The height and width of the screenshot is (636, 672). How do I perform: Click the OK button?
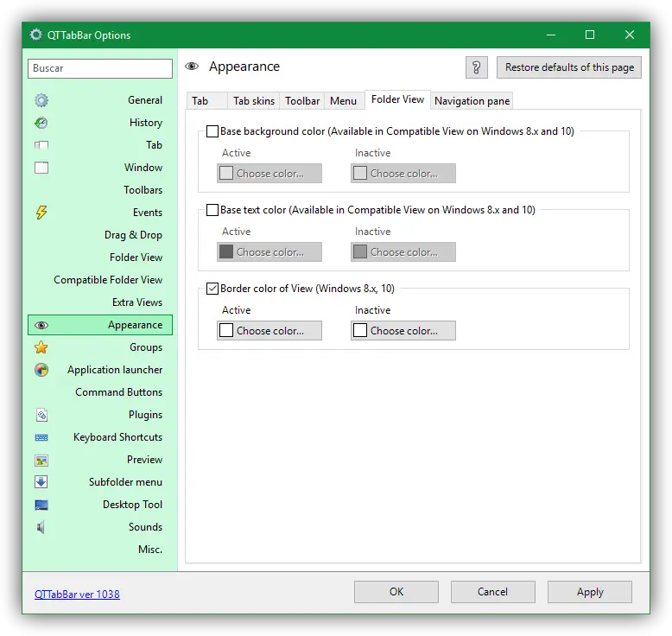tap(396, 592)
